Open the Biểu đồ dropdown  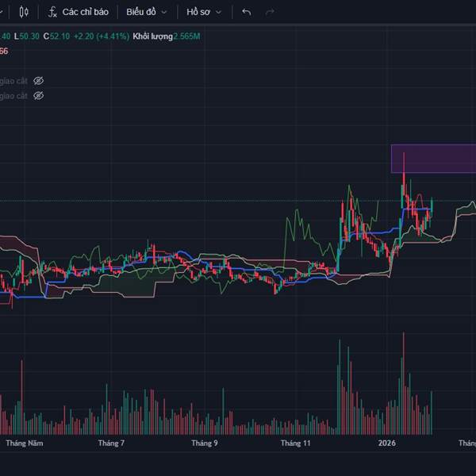[147, 12]
